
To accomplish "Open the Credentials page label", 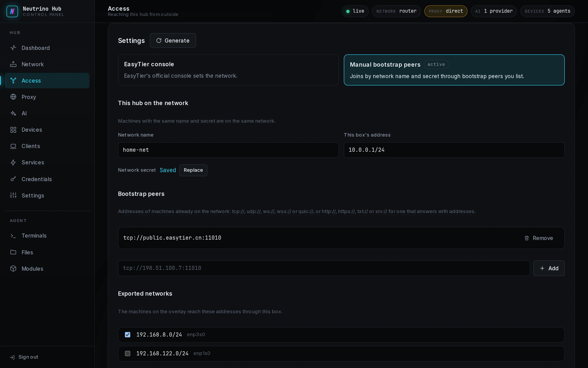I will 37,179.
